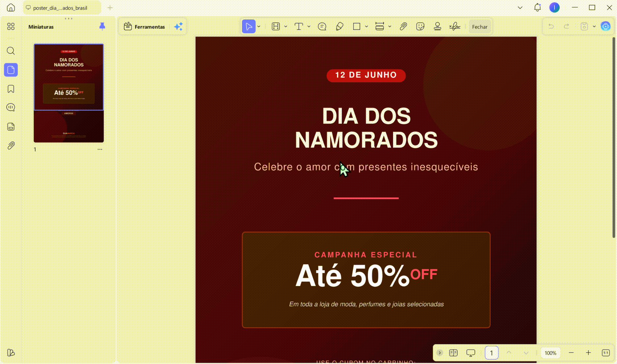Attach a file with paperclip tool
Viewport: 617px width, 364px height.
click(403, 26)
